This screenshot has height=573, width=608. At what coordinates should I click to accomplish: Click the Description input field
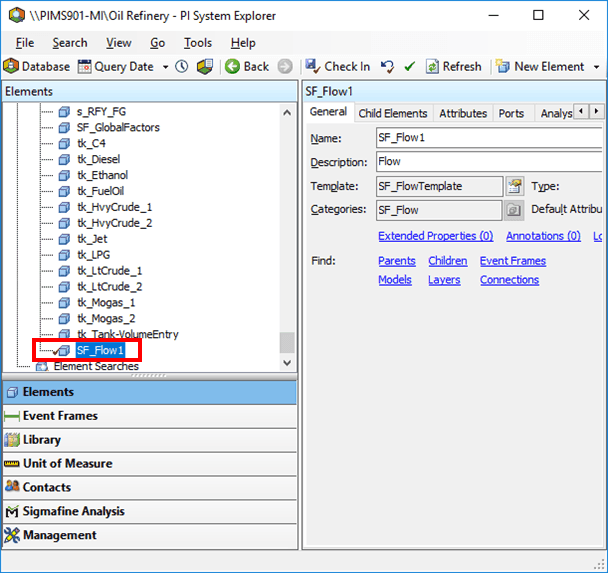tap(489, 162)
